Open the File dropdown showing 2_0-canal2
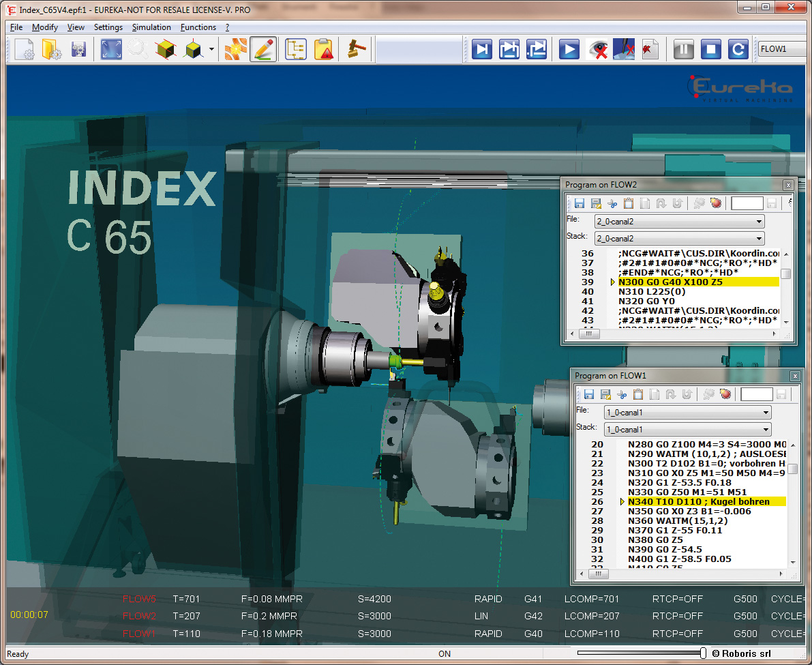 click(x=680, y=222)
